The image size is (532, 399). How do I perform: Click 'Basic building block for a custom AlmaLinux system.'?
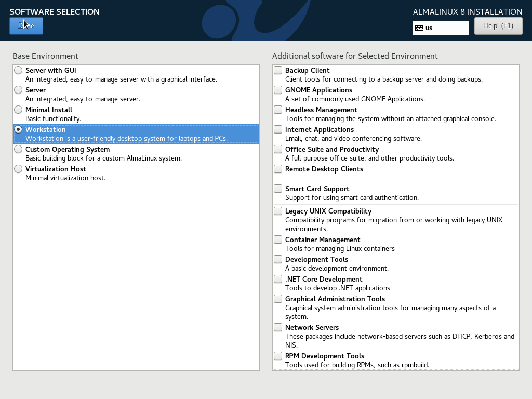point(103,158)
